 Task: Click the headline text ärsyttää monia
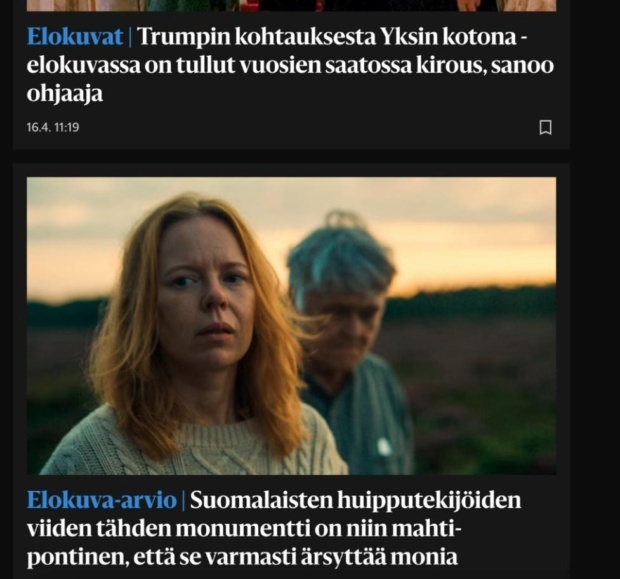tap(379, 557)
